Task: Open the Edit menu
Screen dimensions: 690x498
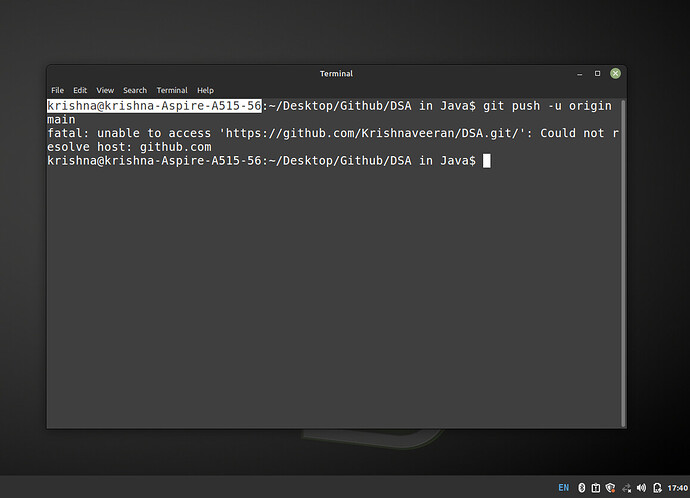Action: (x=80, y=90)
